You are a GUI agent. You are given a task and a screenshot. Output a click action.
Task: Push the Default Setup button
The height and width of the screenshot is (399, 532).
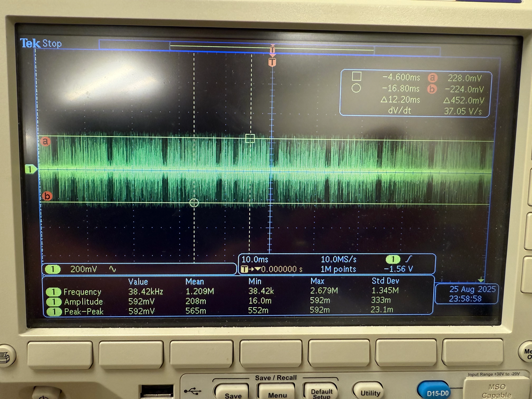321,391
